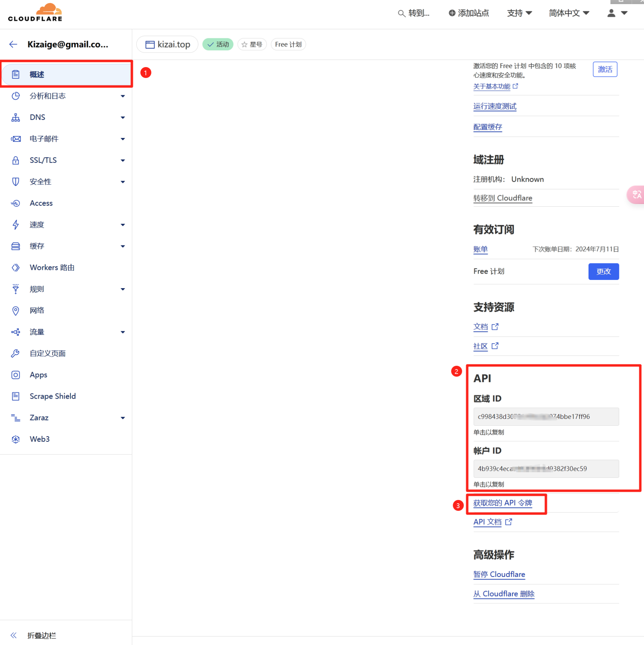
Task: Click the search magnifier icon
Action: (401, 13)
